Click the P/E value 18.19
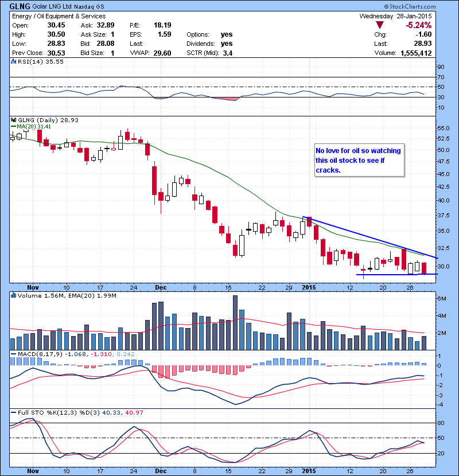Image resolution: width=459 pixels, height=476 pixels. click(162, 25)
